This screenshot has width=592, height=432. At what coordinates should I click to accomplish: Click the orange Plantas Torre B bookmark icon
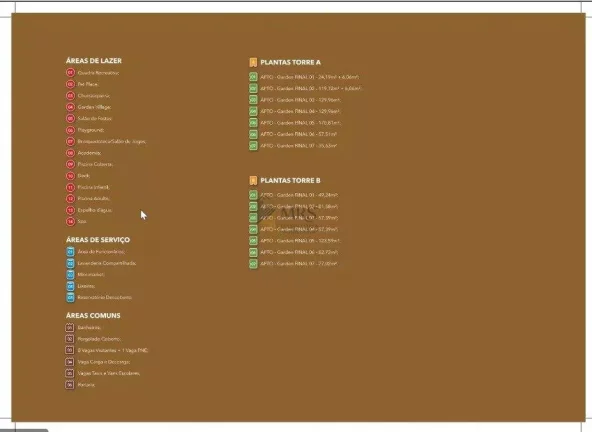click(253, 181)
